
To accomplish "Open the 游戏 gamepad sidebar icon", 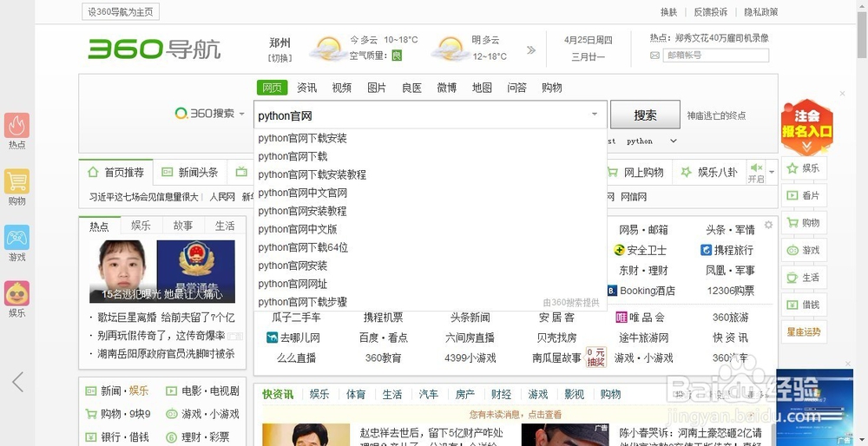I will click(16, 238).
